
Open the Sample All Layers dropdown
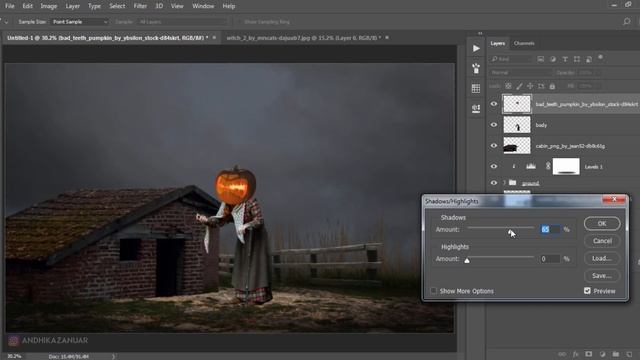pyautogui.click(x=182, y=22)
